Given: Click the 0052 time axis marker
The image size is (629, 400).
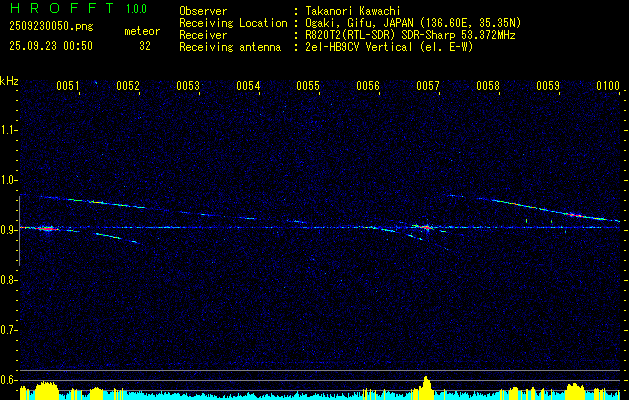Looking at the screenshot, I should [128, 86].
